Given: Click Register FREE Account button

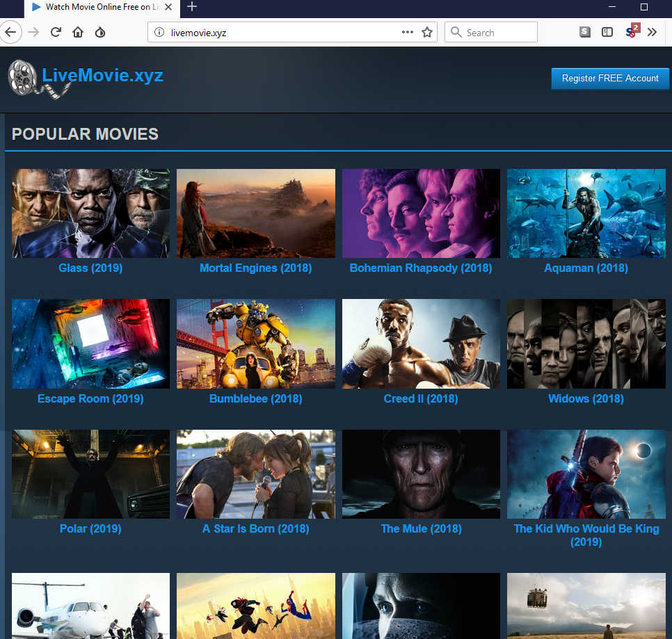Looking at the screenshot, I should [x=610, y=79].
